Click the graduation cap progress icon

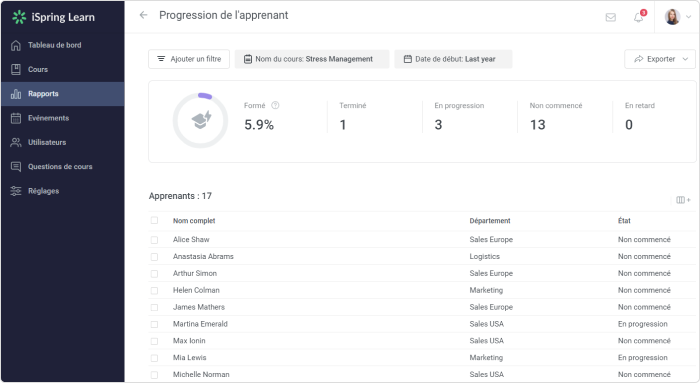[x=201, y=120]
